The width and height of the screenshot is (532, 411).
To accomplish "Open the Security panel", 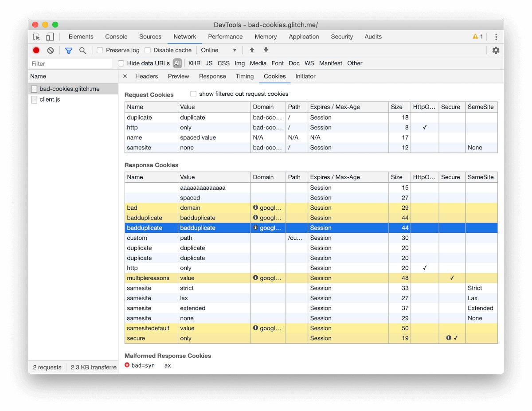I will 342,37.
